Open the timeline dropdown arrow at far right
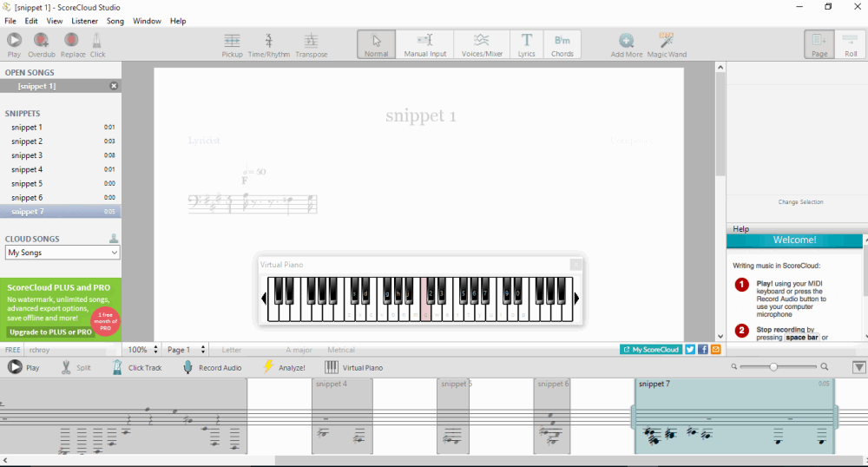Screen dimensions: 868x467 click(859, 367)
